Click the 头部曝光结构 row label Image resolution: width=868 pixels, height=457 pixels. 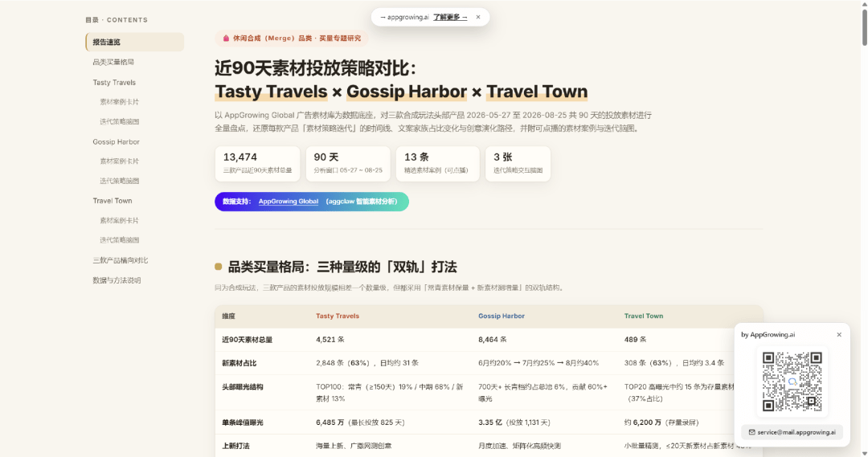243,387
